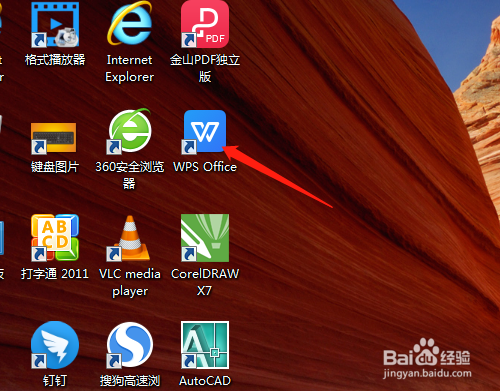The height and width of the screenshot is (391, 500).
Task: Click the Internet Explorer icon
Action: [x=129, y=24]
